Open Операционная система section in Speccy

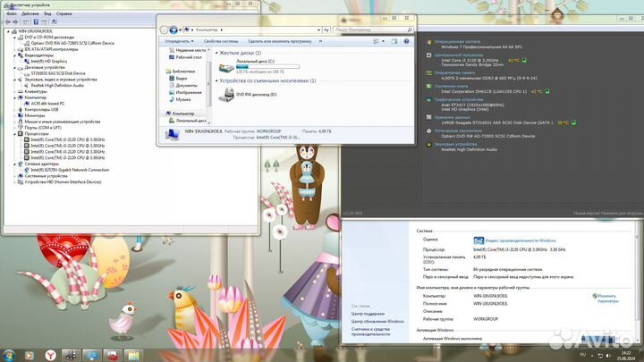pyautogui.click(x=457, y=41)
